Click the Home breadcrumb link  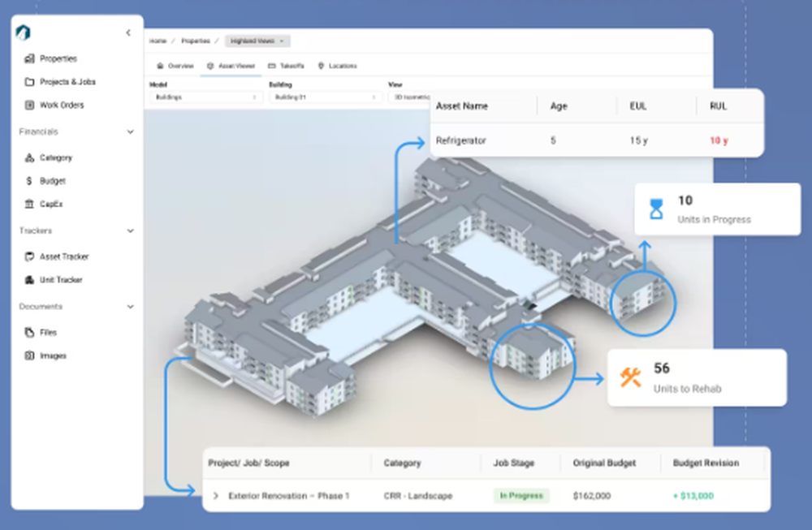pos(157,41)
